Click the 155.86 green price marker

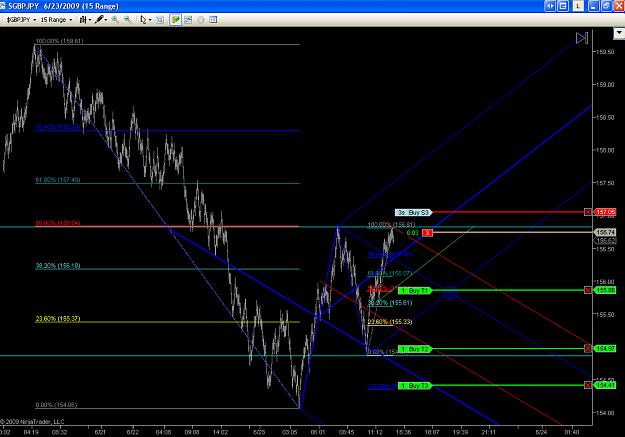(x=605, y=290)
